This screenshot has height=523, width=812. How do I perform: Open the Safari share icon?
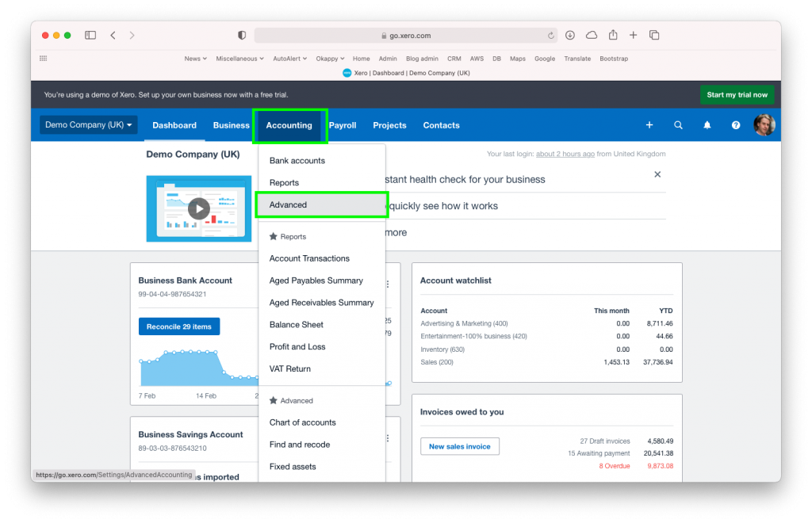click(x=613, y=35)
